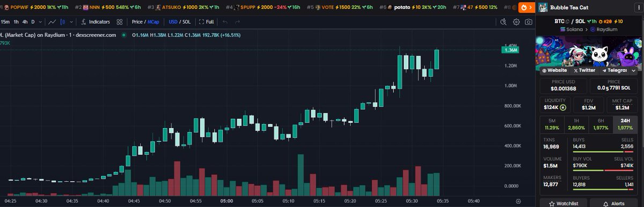Screen dimensions: 644x207
Task: Take a chart snapshot with camera icon
Action: [x=529, y=22]
